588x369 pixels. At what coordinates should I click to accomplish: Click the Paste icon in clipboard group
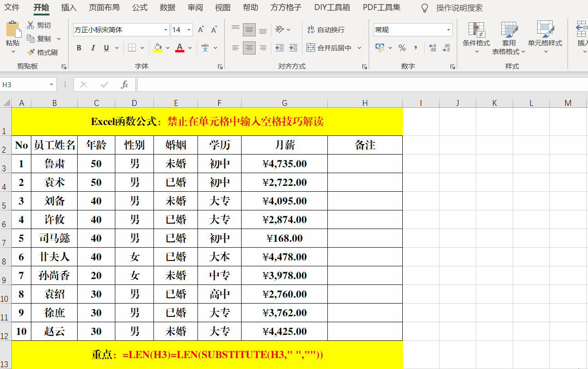pyautogui.click(x=13, y=30)
